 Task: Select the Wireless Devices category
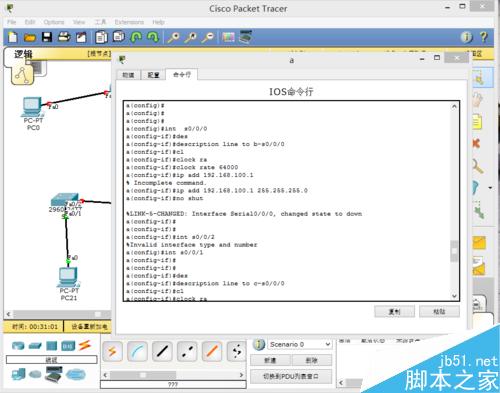click(x=68, y=346)
